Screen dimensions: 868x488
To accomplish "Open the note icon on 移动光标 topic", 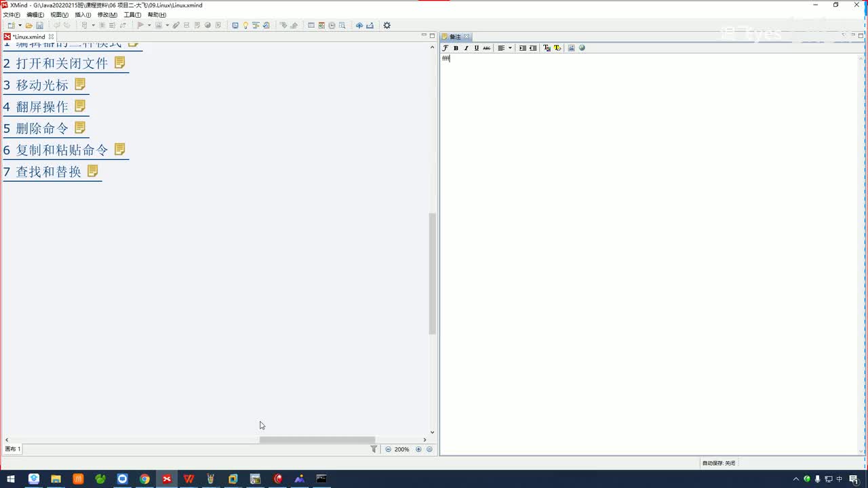I will pos(80,84).
